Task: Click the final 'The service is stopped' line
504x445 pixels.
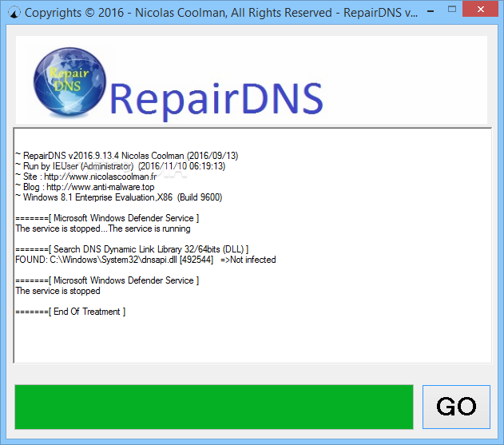Action: pos(58,291)
